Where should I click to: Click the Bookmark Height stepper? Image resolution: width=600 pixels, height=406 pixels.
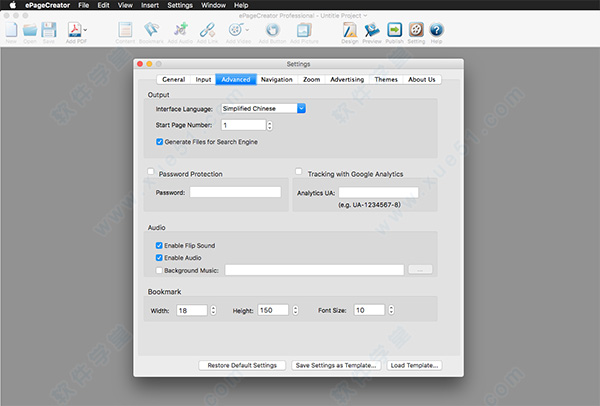coord(295,310)
